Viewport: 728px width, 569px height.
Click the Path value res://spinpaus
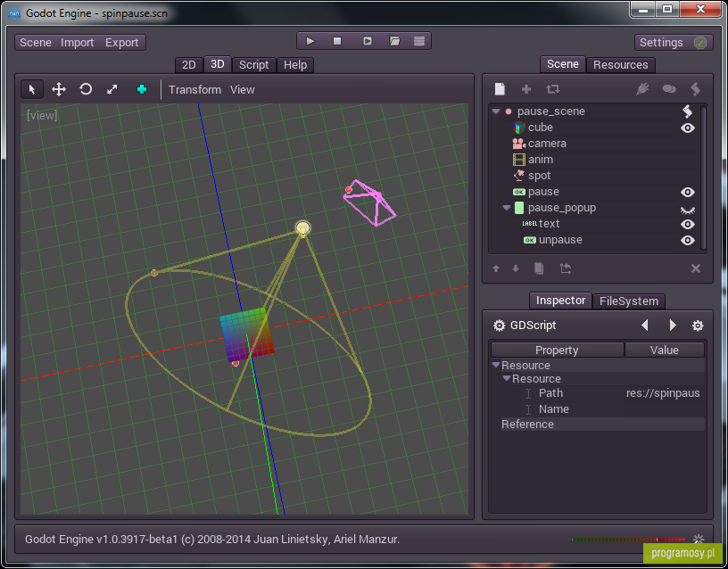[663, 393]
